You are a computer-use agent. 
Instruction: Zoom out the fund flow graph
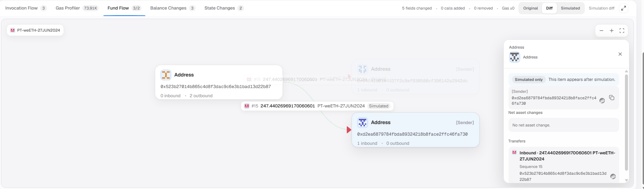tap(601, 31)
